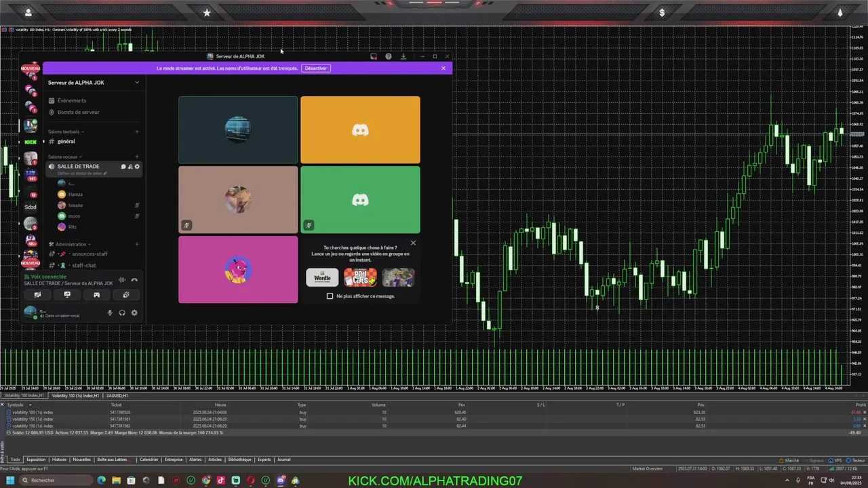Select pink participant video tile
The width and height of the screenshot is (868, 488).
point(238,270)
